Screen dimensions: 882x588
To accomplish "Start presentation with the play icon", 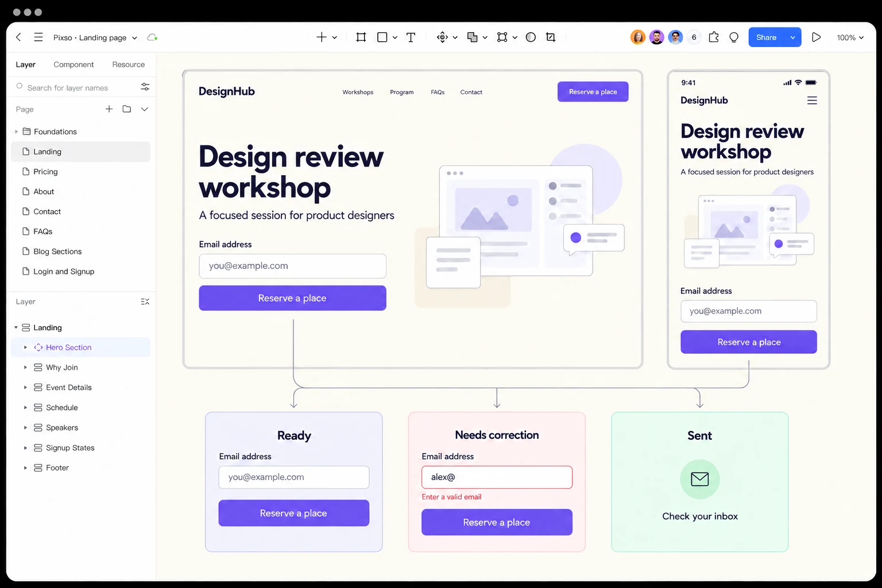I will pyautogui.click(x=816, y=37).
